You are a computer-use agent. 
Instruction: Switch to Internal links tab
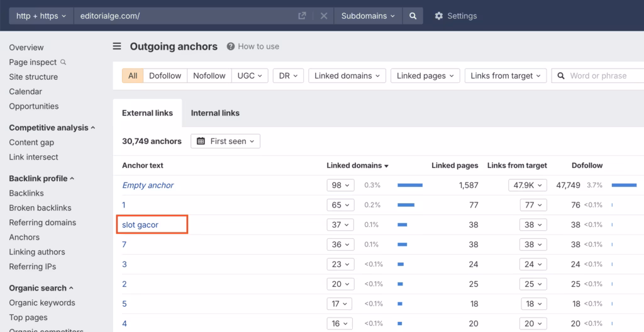click(215, 113)
